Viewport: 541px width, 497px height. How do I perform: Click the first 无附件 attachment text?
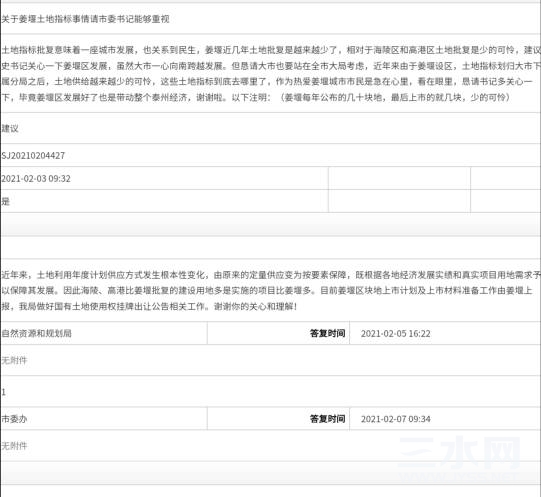click(x=14, y=360)
